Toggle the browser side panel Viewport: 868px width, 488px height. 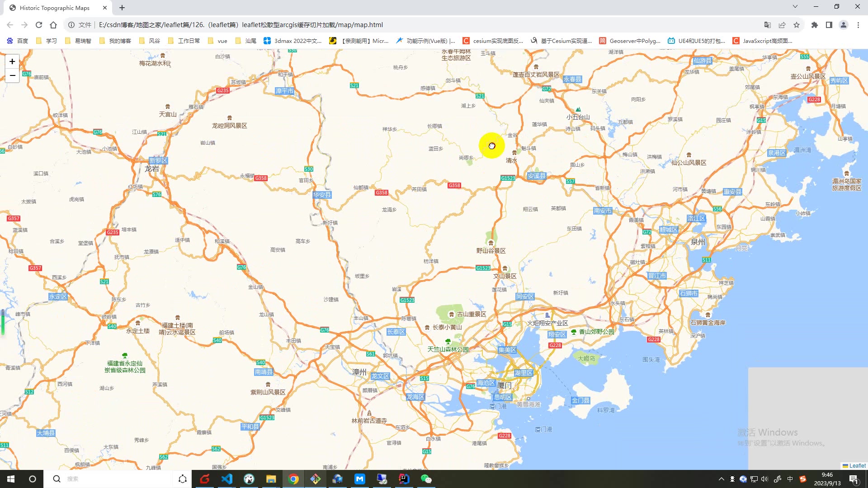tap(829, 25)
